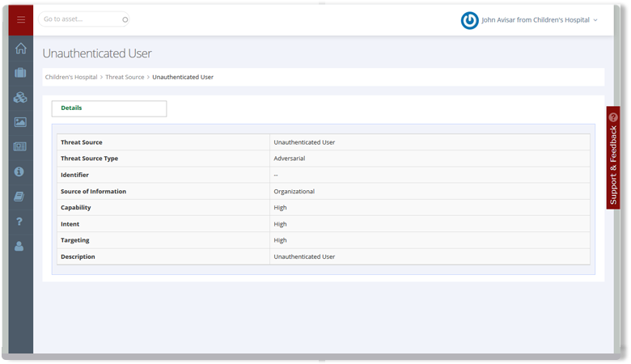Expand the John Avisar user dropdown arrow

point(595,20)
